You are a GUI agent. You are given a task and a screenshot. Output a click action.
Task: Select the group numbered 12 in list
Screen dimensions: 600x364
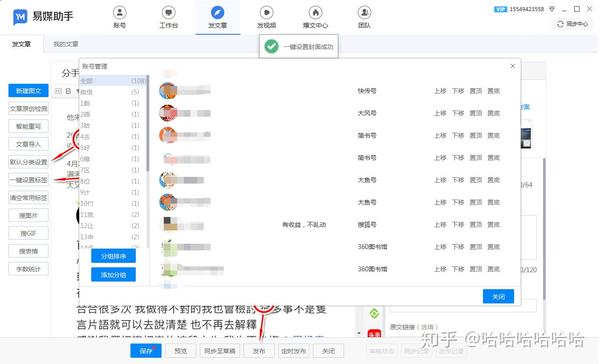pos(113,225)
